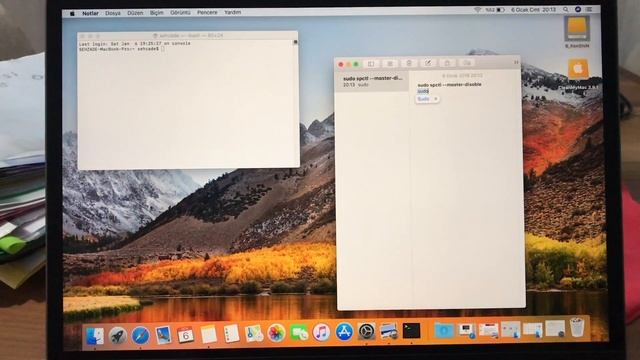Open System Preferences in the Dock
640x360 pixels.
(x=367, y=331)
